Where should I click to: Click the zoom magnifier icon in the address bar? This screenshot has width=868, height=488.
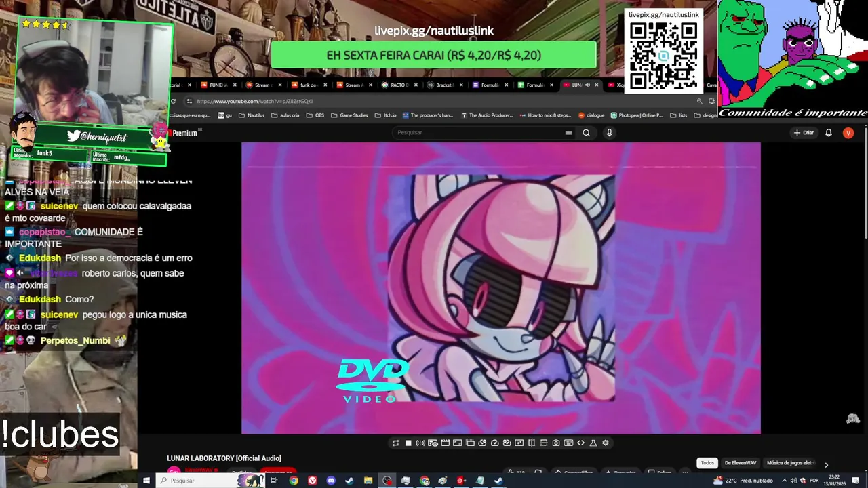[699, 101]
